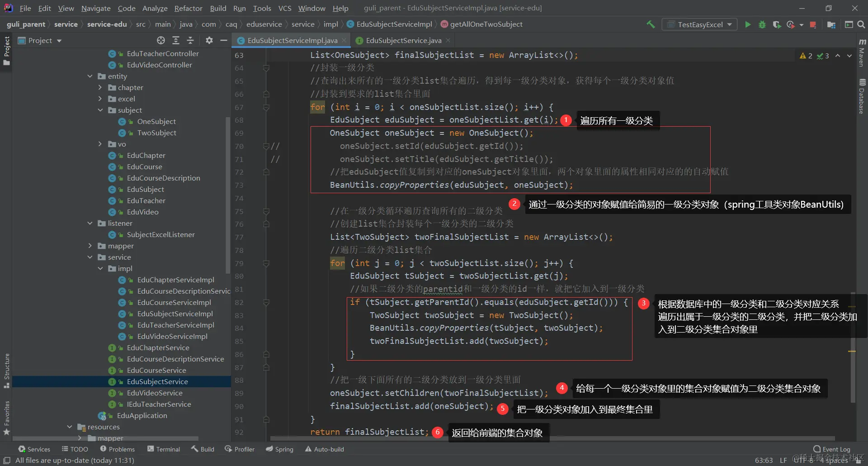
Task: Select TwoSubject class in project tree
Action: point(157,133)
